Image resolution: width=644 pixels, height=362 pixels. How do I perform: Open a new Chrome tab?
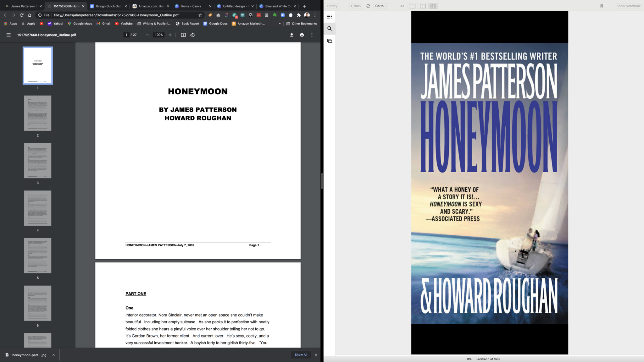(x=304, y=6)
